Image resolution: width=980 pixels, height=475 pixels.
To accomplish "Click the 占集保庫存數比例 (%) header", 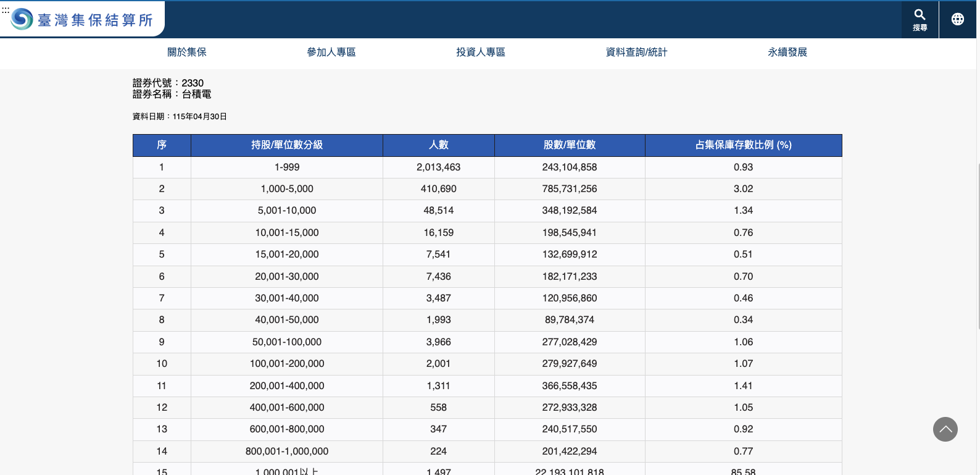I will click(744, 145).
